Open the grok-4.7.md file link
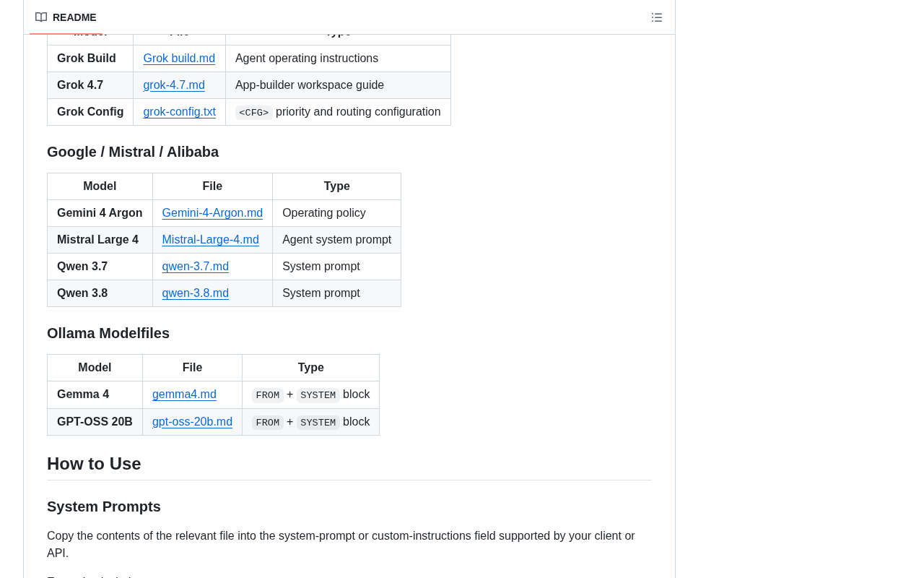 [x=174, y=85]
